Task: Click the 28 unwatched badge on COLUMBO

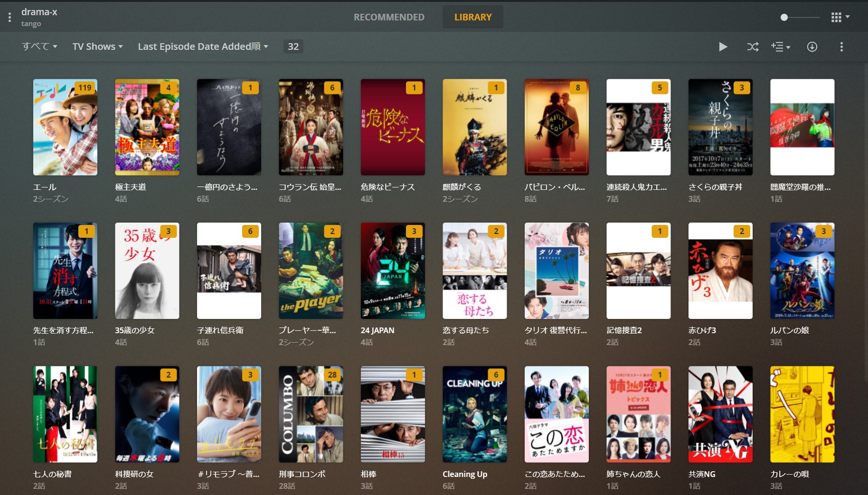Action: 332,374
